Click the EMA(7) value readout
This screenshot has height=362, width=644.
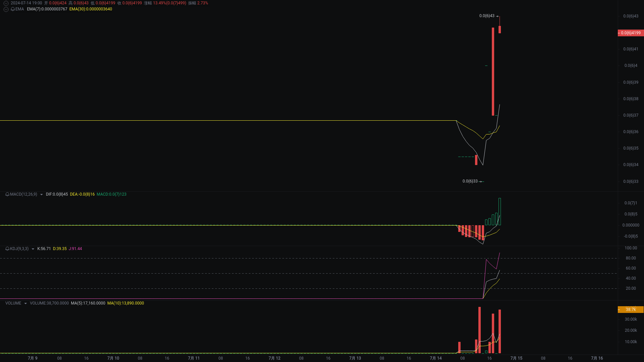[x=47, y=9]
